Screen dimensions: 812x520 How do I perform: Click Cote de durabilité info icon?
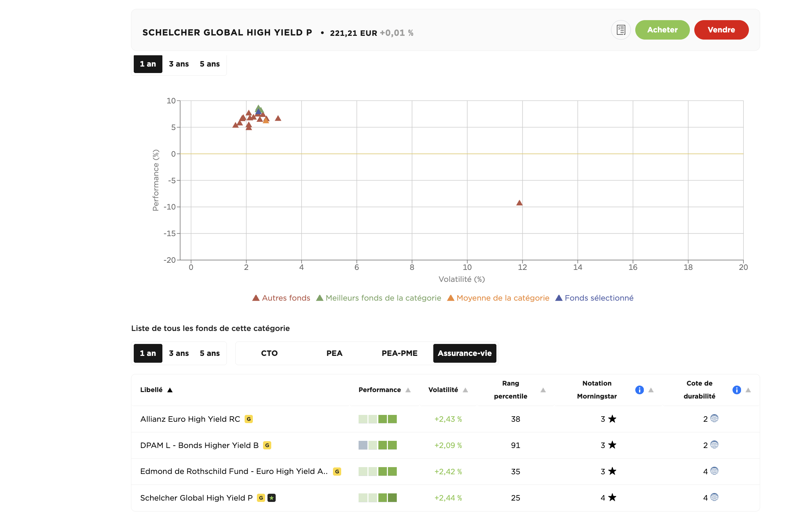point(737,390)
